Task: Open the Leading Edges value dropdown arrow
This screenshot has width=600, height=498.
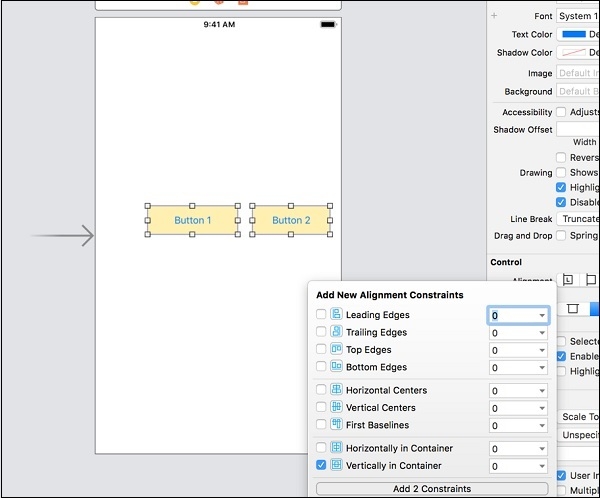Action: 542,315
